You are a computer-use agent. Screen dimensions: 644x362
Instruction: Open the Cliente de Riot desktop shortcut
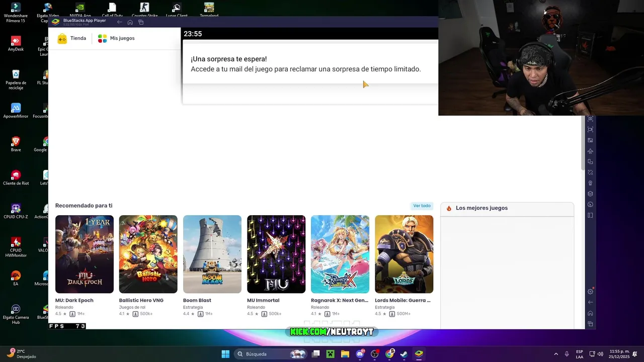[x=16, y=177]
